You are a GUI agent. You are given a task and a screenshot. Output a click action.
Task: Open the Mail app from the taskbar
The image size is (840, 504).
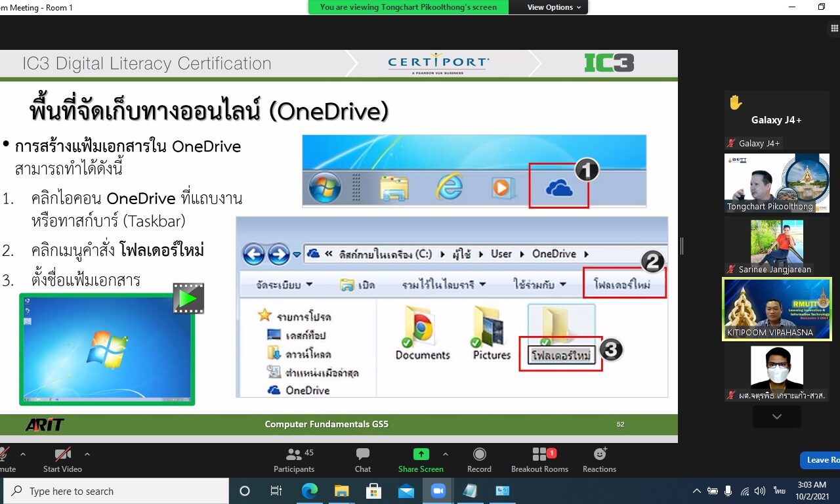(406, 491)
